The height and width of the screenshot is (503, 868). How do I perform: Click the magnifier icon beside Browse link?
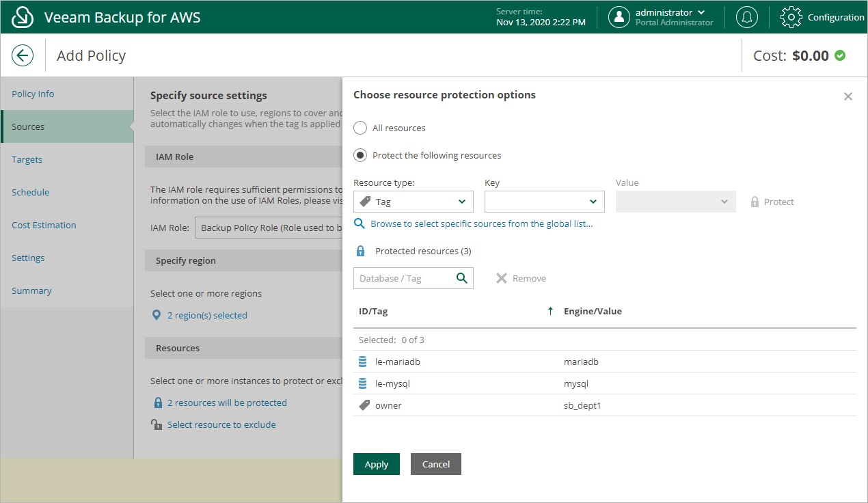point(360,223)
